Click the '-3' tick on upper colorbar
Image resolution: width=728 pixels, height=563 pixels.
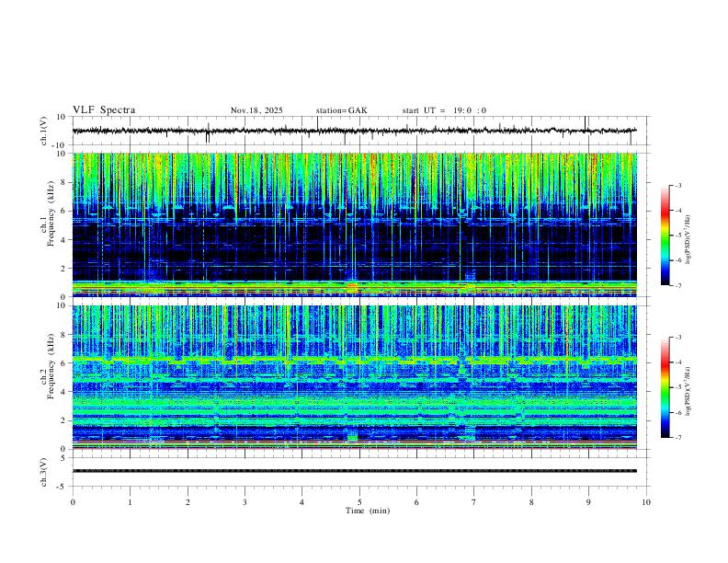click(x=678, y=185)
